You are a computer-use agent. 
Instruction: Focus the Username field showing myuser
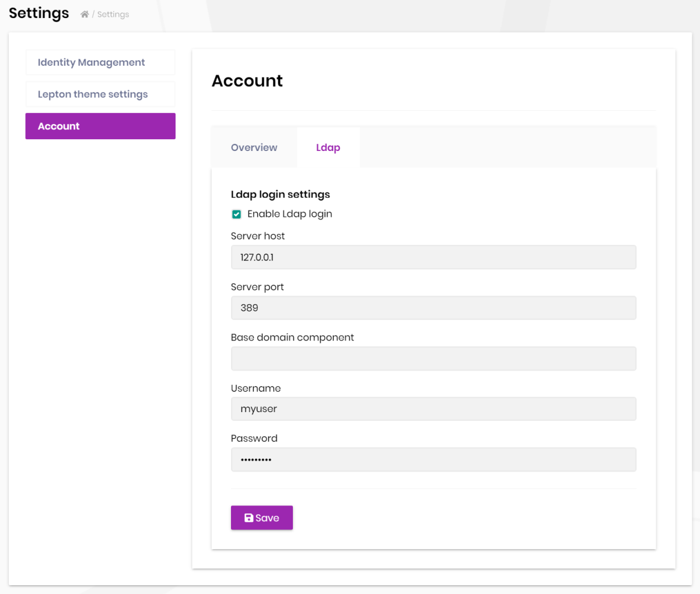point(433,409)
